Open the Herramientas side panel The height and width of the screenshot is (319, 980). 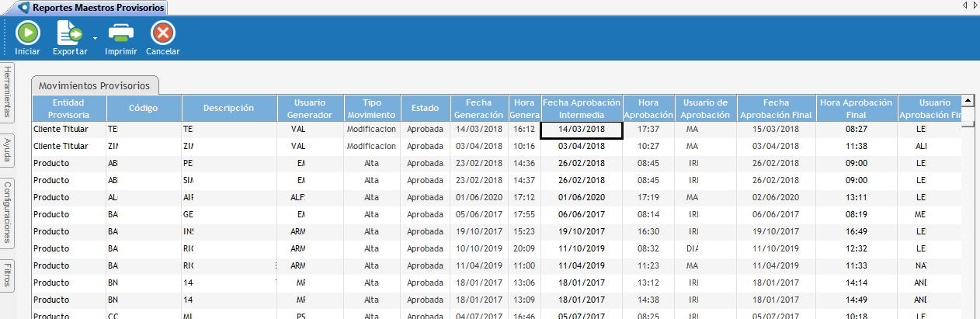coord(7,92)
